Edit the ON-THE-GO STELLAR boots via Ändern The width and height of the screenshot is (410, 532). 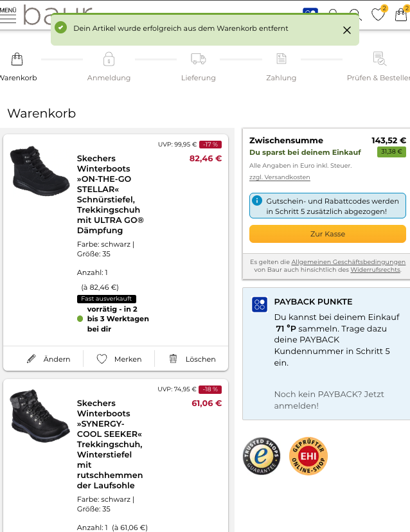point(48,359)
